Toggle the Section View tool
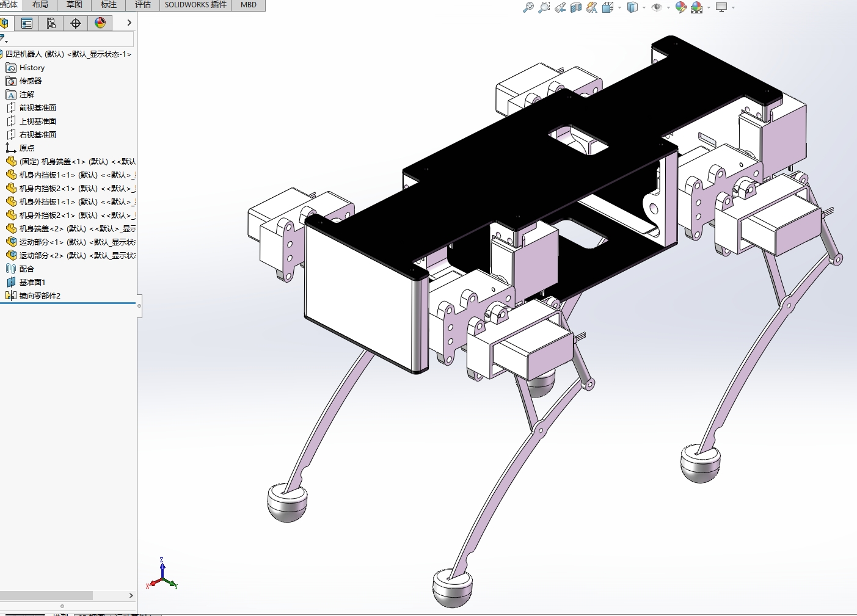 pyautogui.click(x=576, y=7)
